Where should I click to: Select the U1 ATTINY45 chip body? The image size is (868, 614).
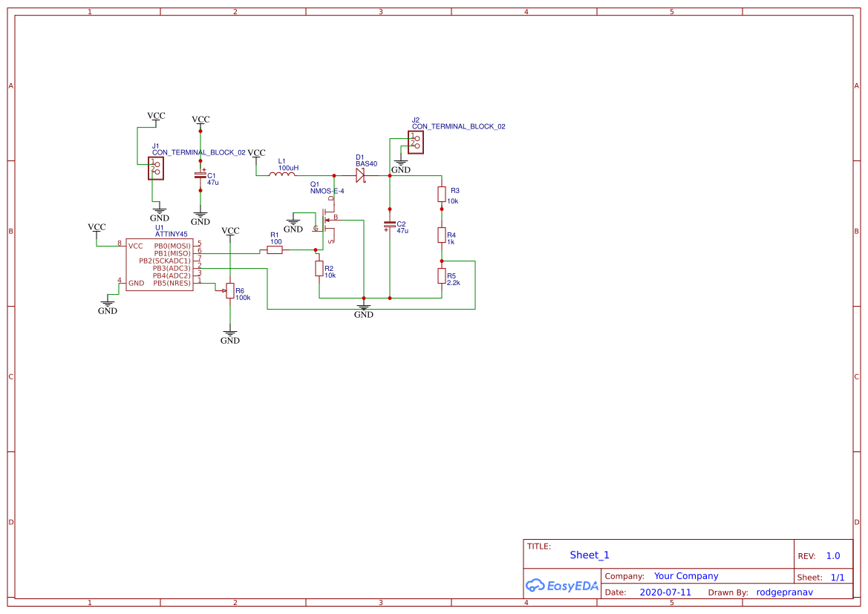click(159, 264)
